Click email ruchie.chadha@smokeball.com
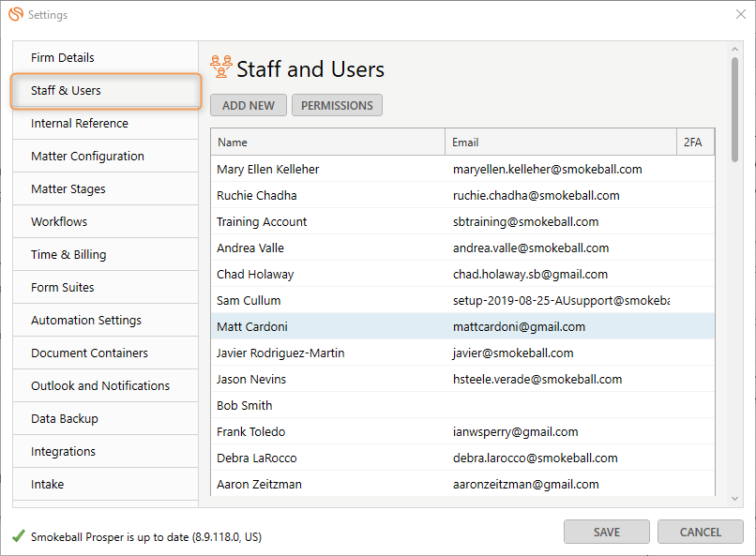Screen dimensions: 756x556 click(x=537, y=195)
